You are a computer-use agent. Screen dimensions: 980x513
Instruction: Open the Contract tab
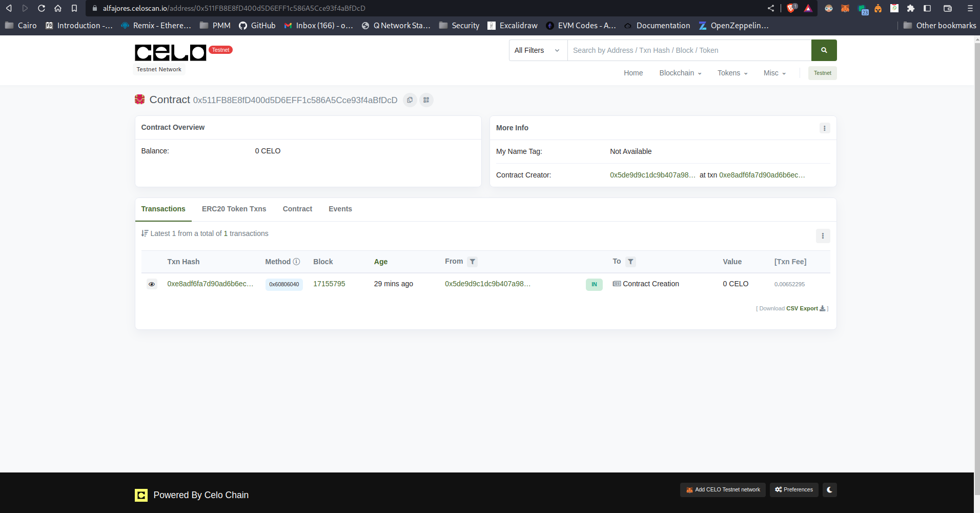297,209
